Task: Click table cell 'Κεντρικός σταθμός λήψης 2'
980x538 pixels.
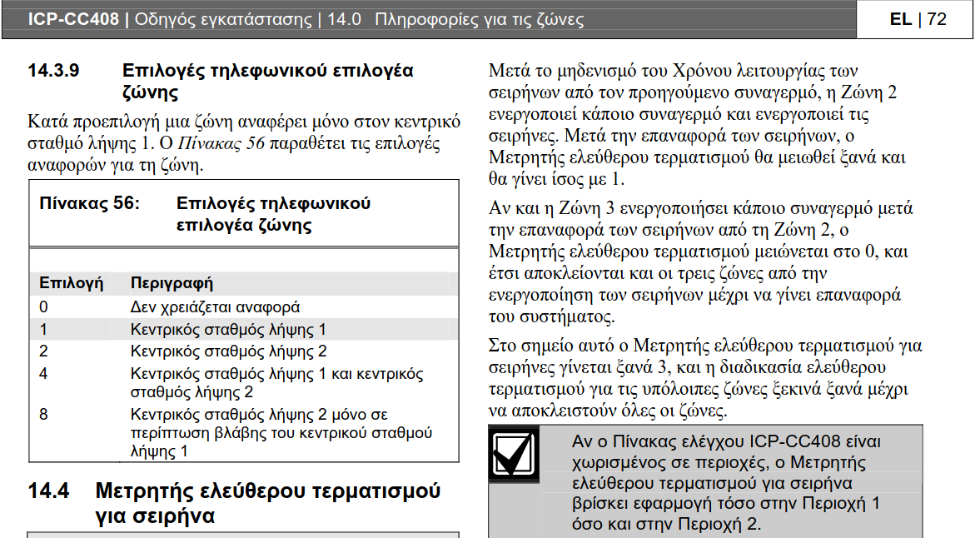Action: [x=228, y=351]
